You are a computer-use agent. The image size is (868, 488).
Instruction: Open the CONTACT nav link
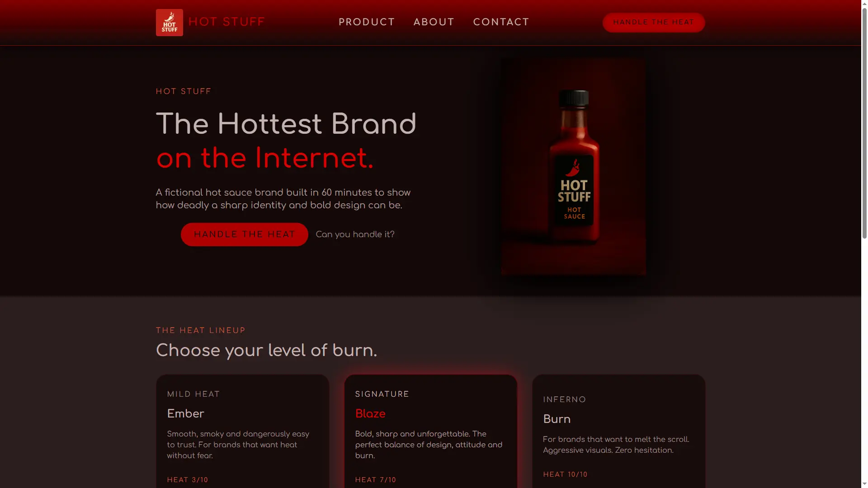tap(501, 22)
